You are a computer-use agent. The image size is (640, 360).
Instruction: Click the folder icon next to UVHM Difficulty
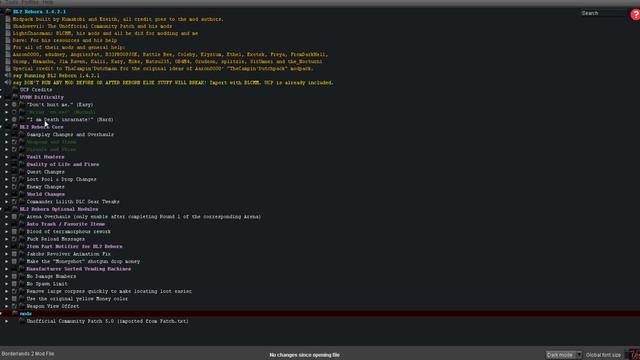coord(15,97)
